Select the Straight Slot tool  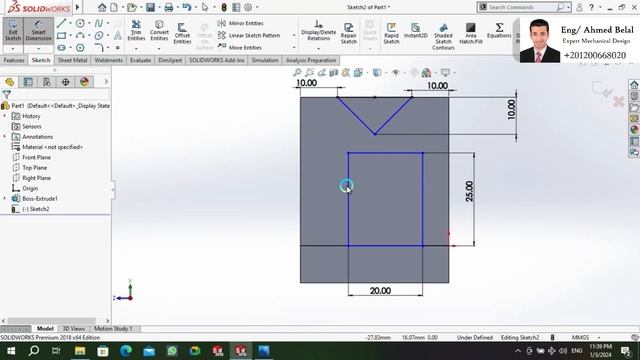point(62,48)
